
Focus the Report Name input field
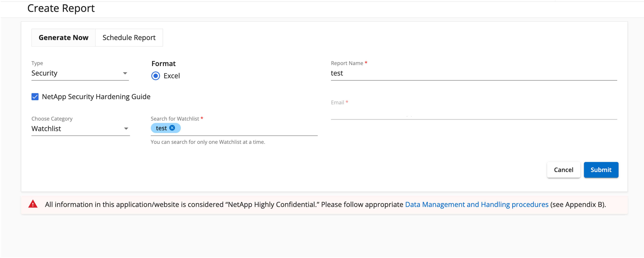point(474,73)
